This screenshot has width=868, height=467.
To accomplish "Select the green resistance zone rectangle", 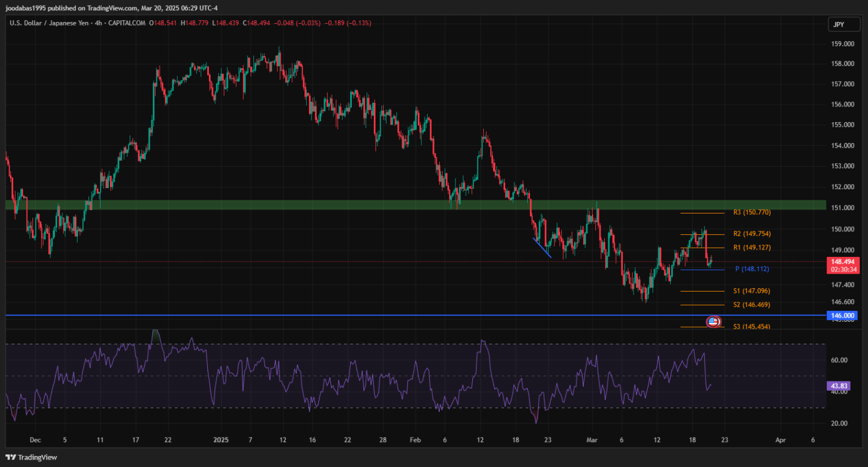I will [347, 205].
